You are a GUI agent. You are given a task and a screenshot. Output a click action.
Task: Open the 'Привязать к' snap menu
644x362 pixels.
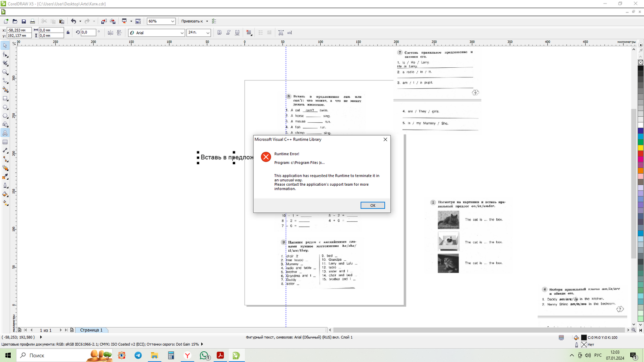(194, 21)
